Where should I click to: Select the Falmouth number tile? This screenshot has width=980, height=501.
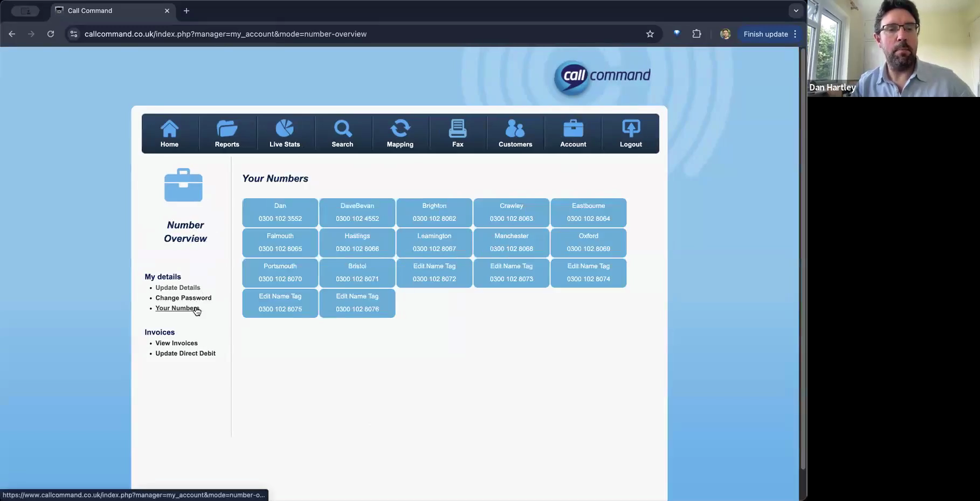pyautogui.click(x=280, y=242)
